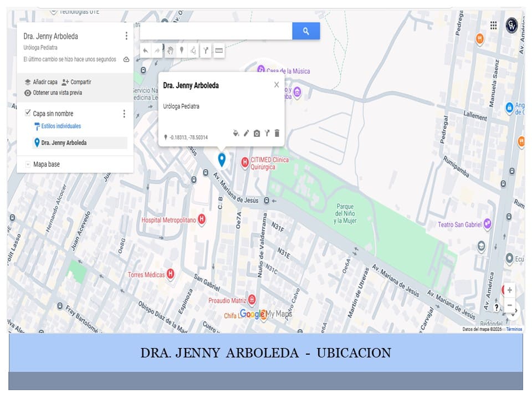Click Añadir capa
Viewport: 532px width, 399px height.
(41, 82)
